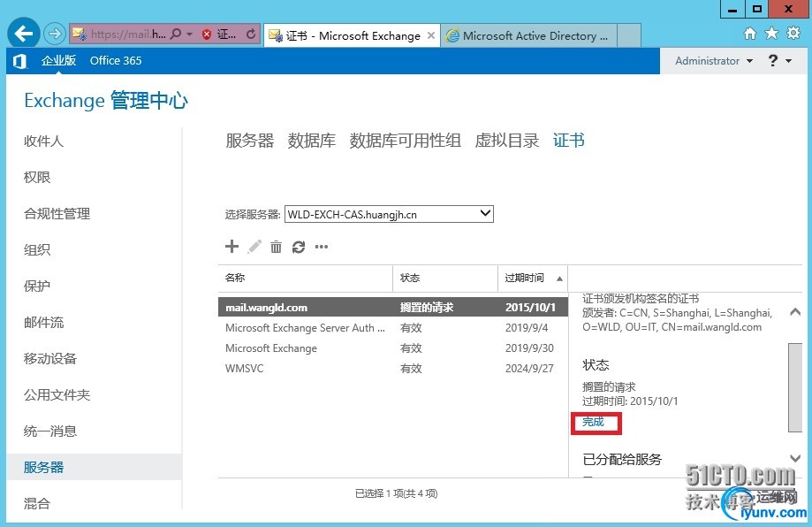Go forward with the browser forward arrow
The height and width of the screenshot is (527, 812).
55,34
